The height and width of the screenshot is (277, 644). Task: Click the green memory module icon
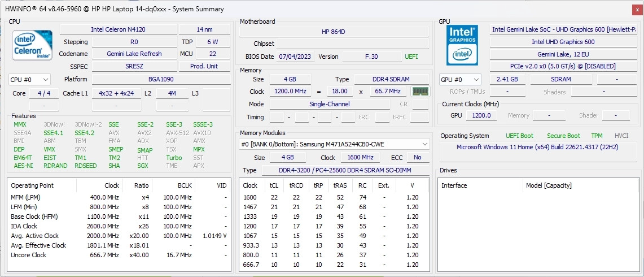tap(420, 92)
